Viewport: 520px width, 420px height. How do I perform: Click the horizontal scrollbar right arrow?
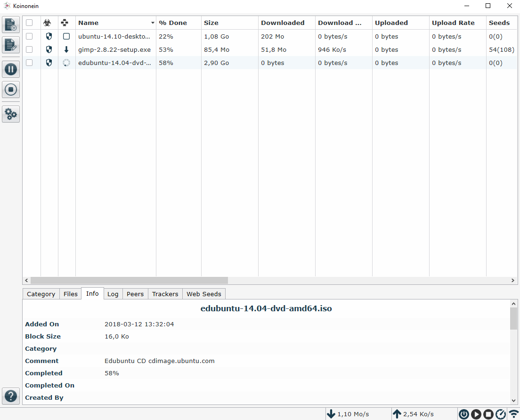(x=513, y=281)
